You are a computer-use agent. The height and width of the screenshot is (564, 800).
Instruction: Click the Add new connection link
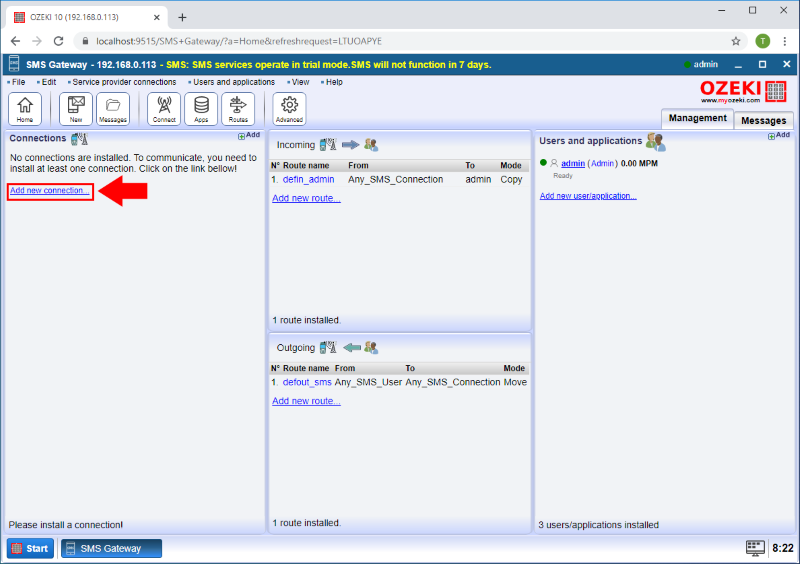click(50, 190)
